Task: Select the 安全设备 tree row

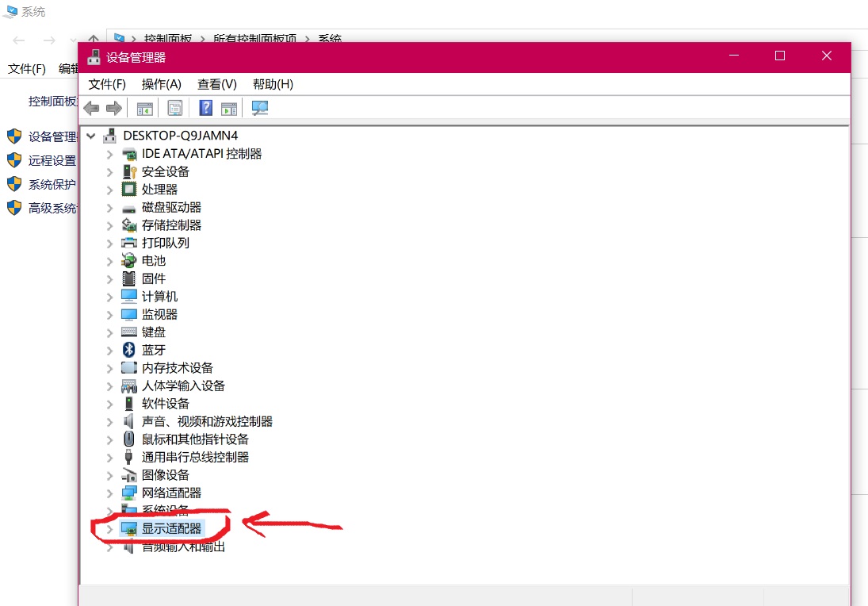Action: (x=166, y=171)
